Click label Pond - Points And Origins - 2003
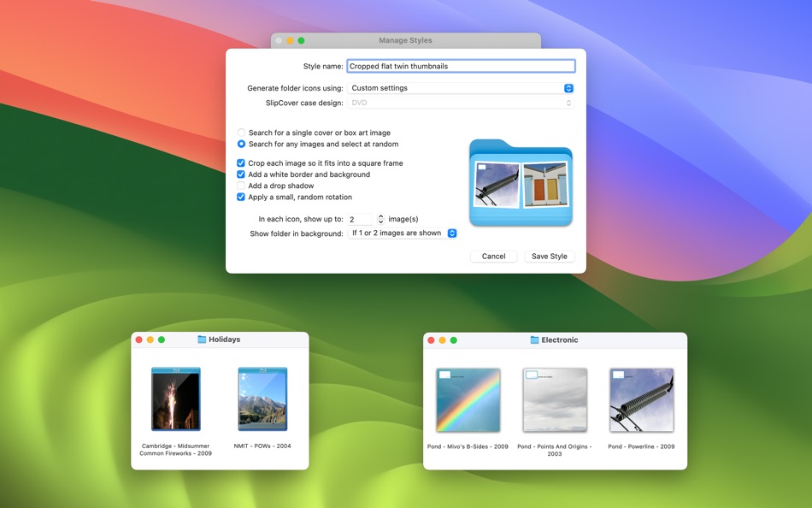This screenshot has width=812, height=508. pos(555,450)
